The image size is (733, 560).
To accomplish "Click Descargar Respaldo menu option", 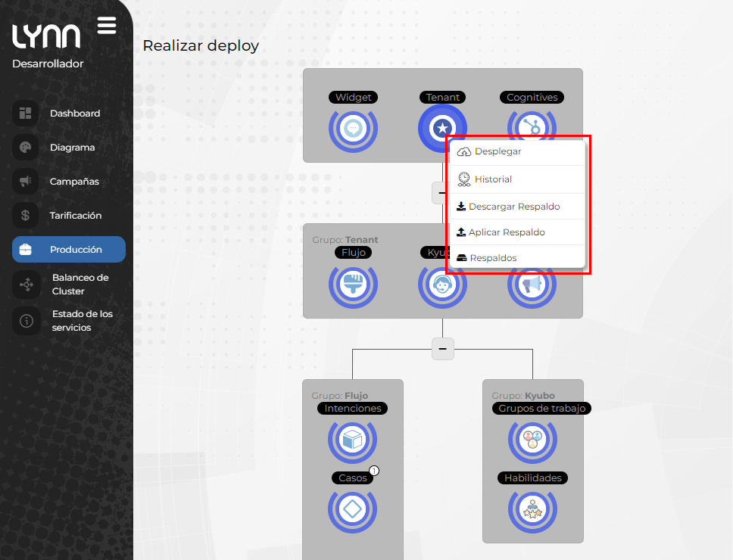I will point(514,207).
